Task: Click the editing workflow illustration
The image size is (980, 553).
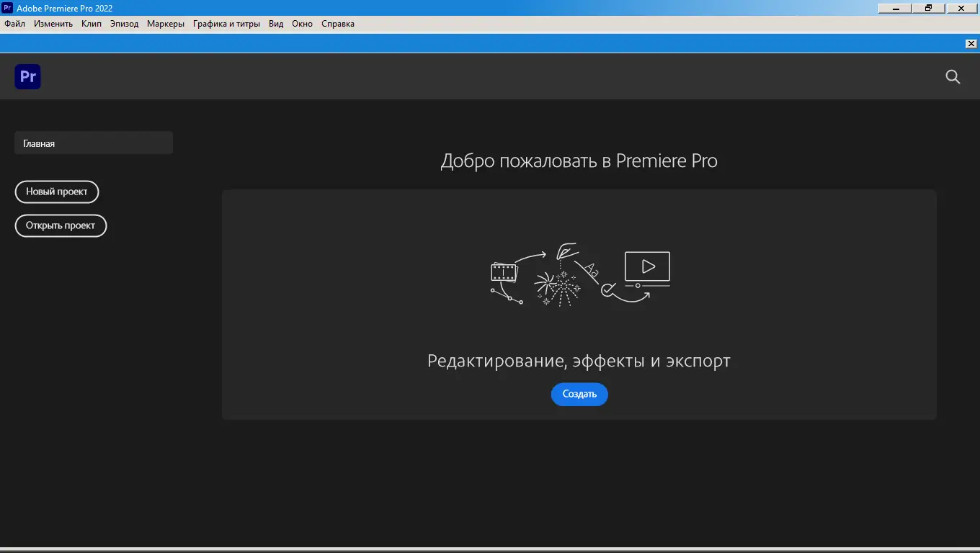Action: [579, 276]
